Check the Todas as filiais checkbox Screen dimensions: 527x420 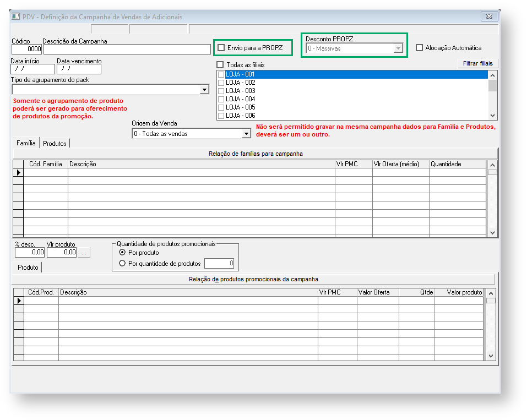pos(220,64)
